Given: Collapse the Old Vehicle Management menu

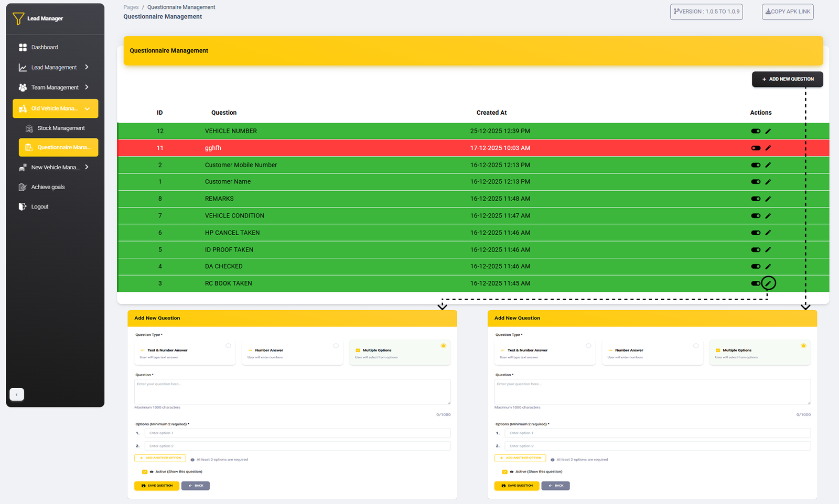Looking at the screenshot, I should click(x=87, y=108).
